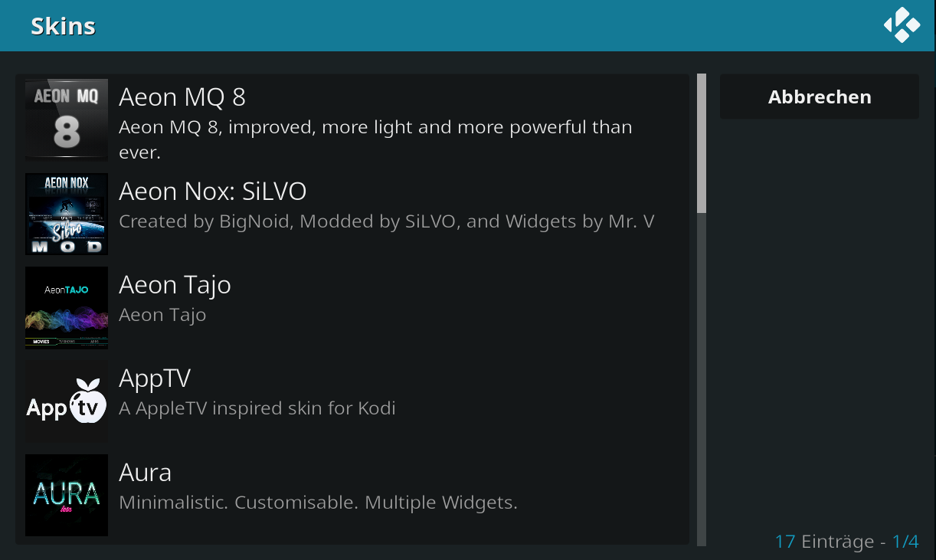936x560 pixels.
Task: Click the "17 Einträge - 1/4" page indicator
Action: 846,542
